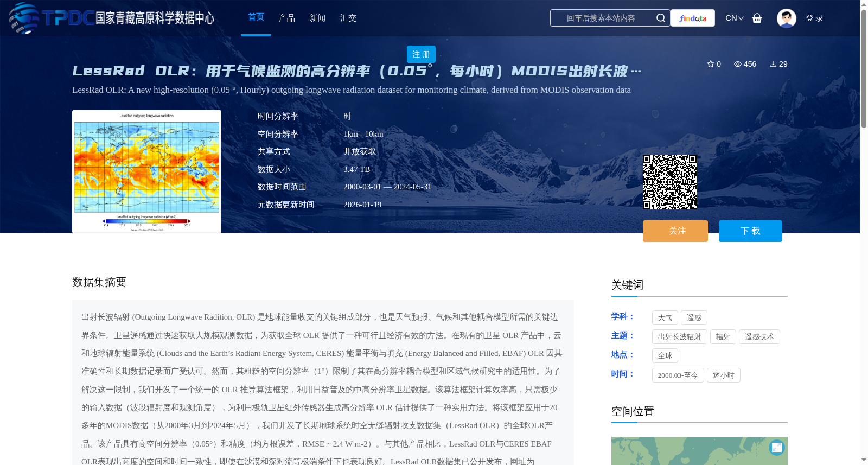Click the LessRad OLR Chinese dataset title
The height and width of the screenshot is (465, 868).
pyautogui.click(x=357, y=71)
